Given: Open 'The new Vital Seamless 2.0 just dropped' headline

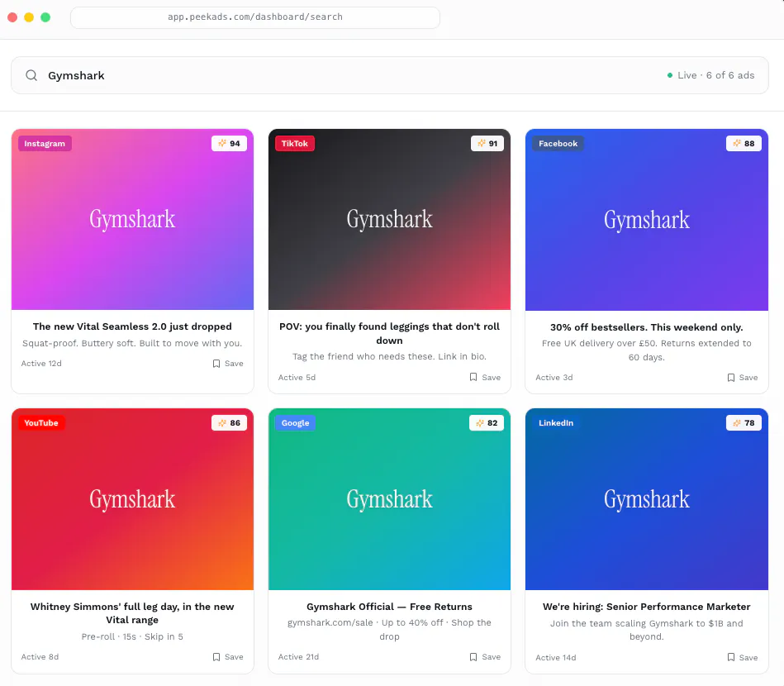Looking at the screenshot, I should point(132,326).
